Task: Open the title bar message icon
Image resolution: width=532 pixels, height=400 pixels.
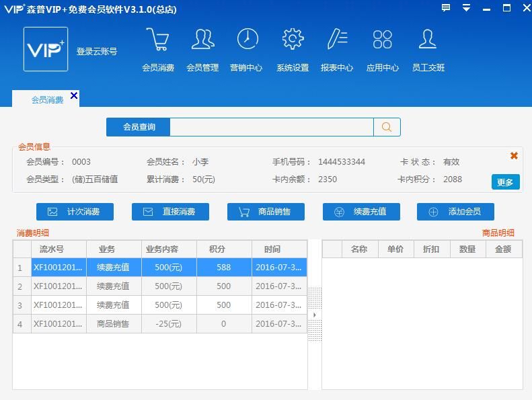Action: point(446,8)
